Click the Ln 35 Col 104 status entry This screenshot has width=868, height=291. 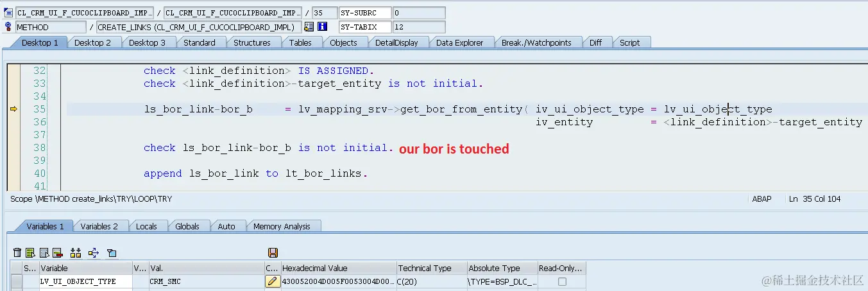815,199
